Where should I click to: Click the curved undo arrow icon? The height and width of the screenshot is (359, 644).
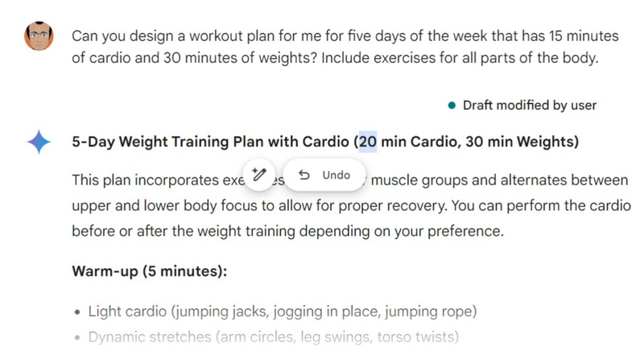[x=304, y=175]
